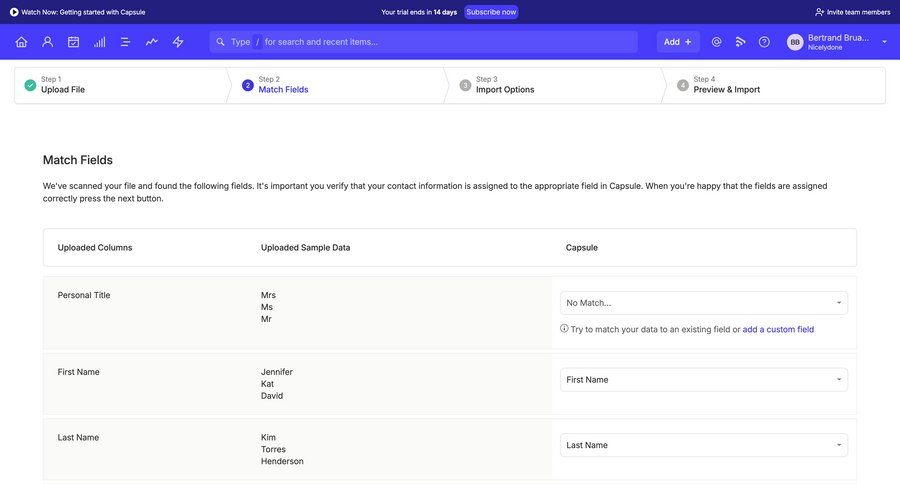Go to the Home dashboard icon
This screenshot has height=484, width=900.
[x=21, y=42]
